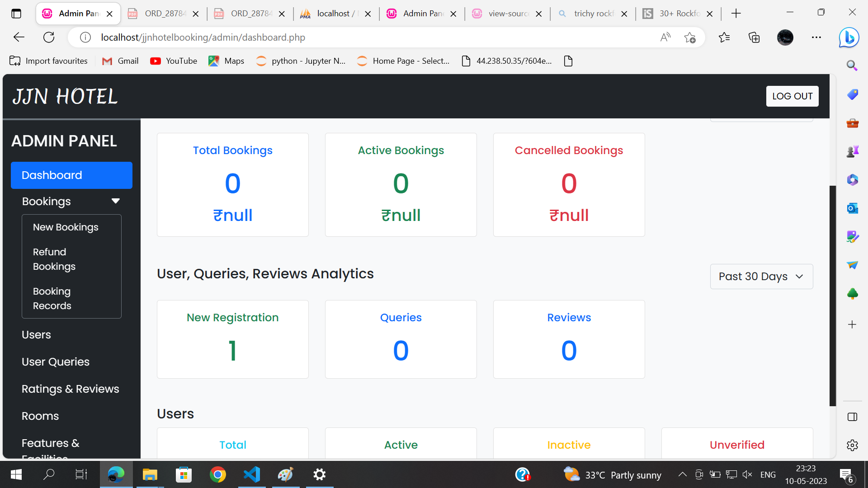Open the Outlook icon in Edge sidebar
868x488 pixels.
852,208
